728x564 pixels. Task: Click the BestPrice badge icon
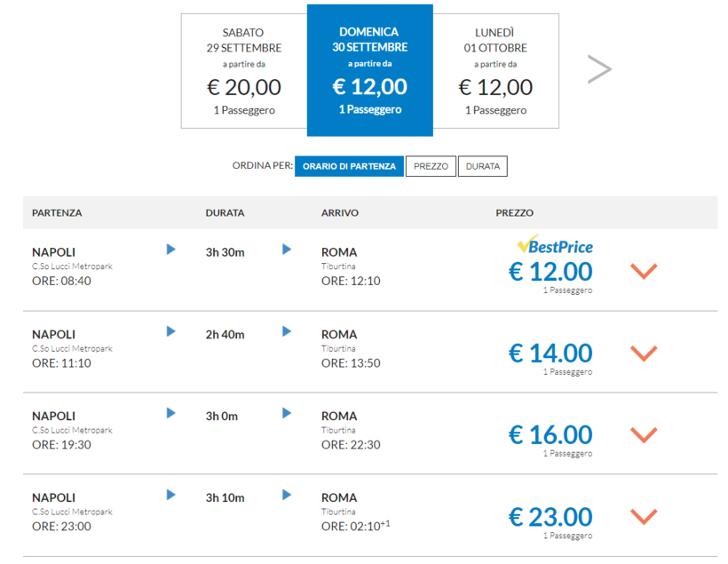555,245
